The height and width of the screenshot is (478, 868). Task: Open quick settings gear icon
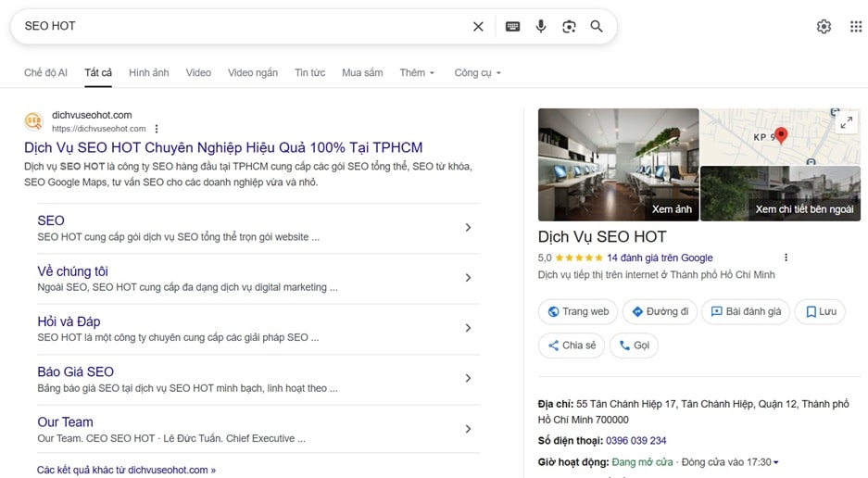point(824,26)
